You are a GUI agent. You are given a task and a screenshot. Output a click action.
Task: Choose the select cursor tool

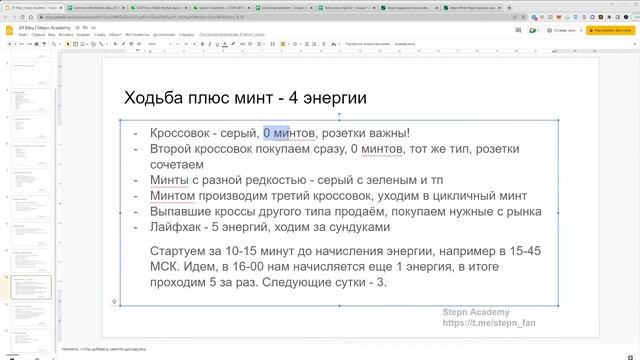[68, 44]
